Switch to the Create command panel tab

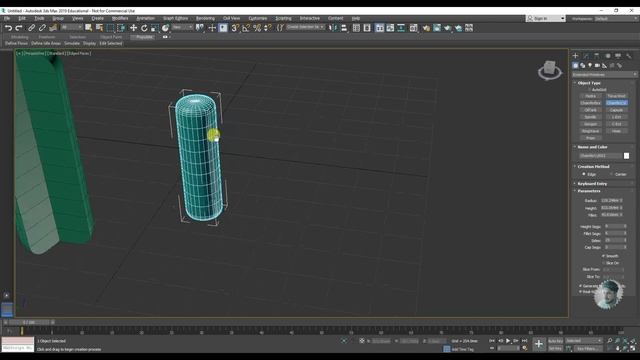[576, 56]
